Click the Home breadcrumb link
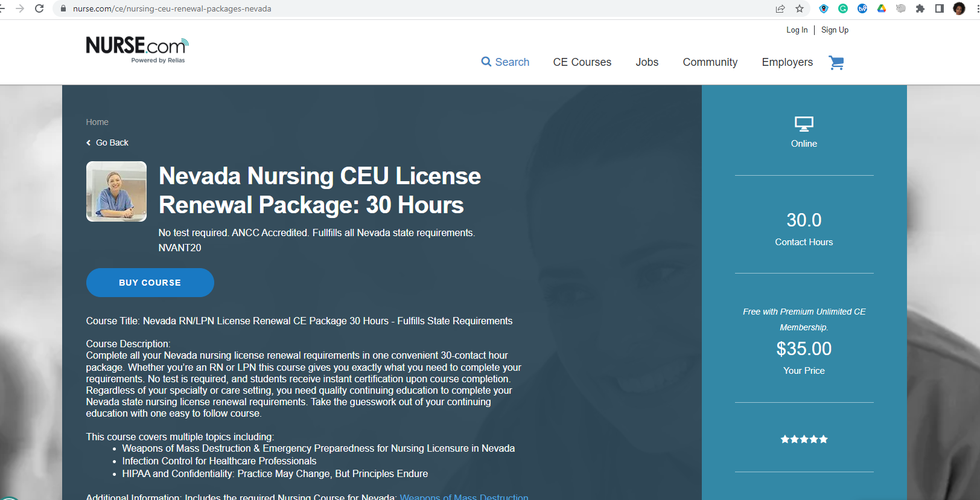 [x=97, y=122]
